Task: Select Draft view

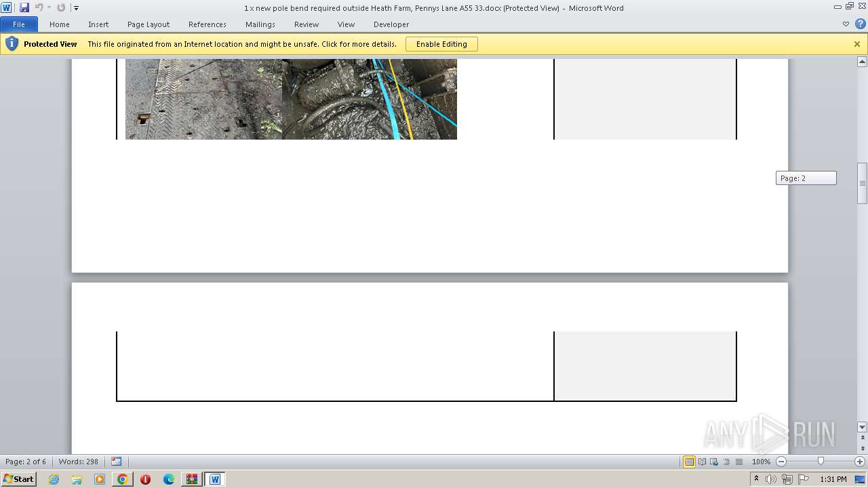Action: click(x=738, y=462)
